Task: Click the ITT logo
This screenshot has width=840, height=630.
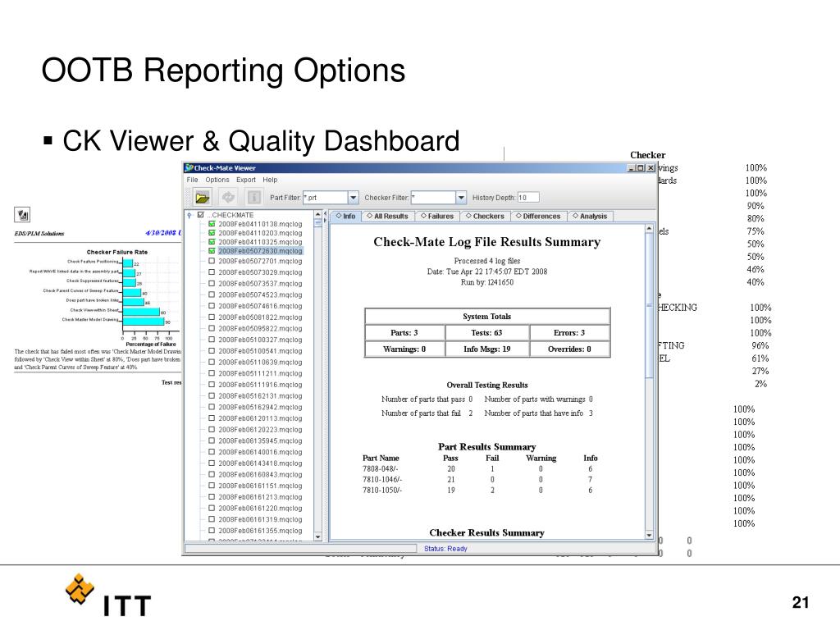Action: (x=109, y=596)
